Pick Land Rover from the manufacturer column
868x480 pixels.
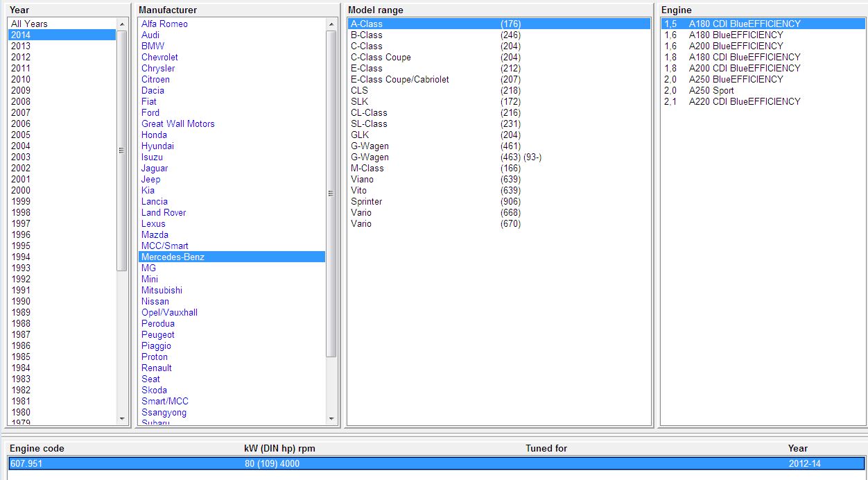163,212
